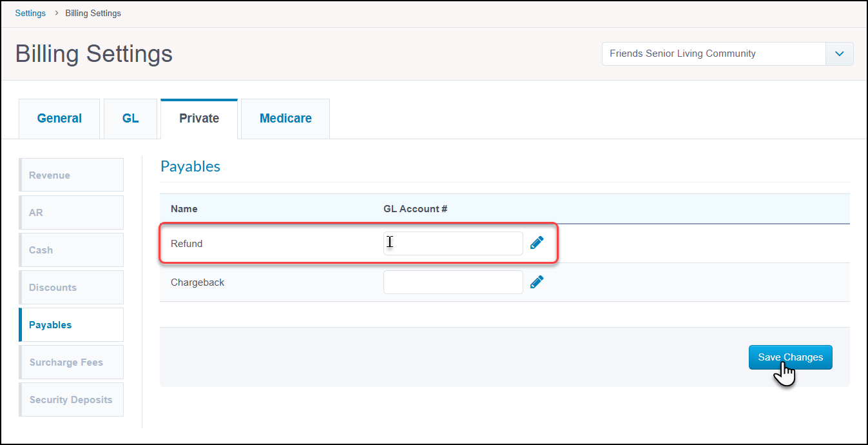Open the Security Deposits sidebar section

[x=71, y=399]
